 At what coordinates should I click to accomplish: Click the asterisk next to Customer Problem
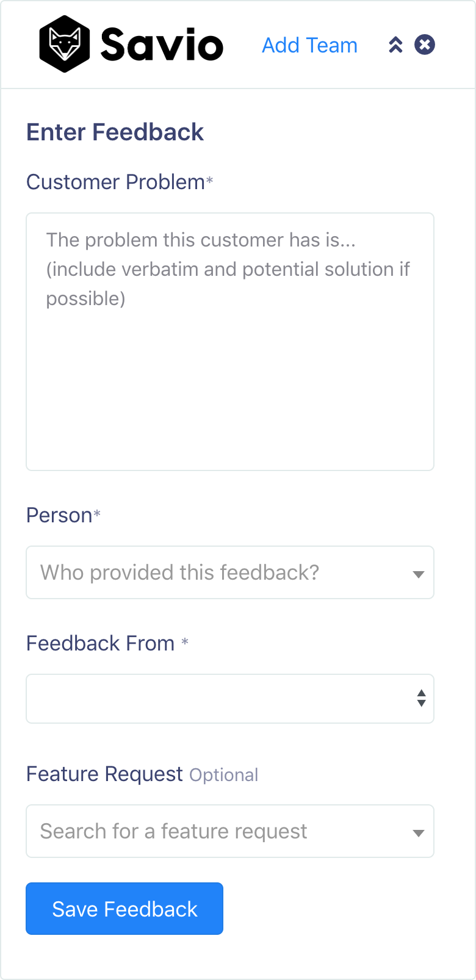tap(209, 180)
